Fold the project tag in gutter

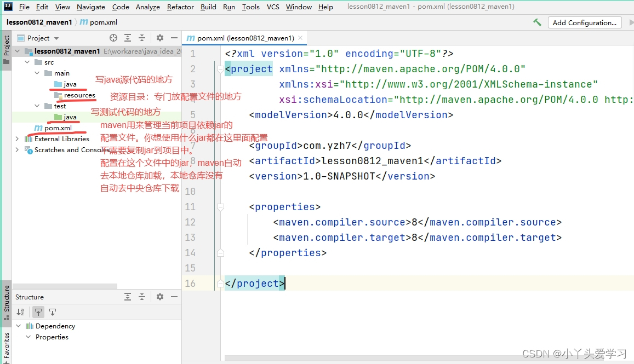220,69
